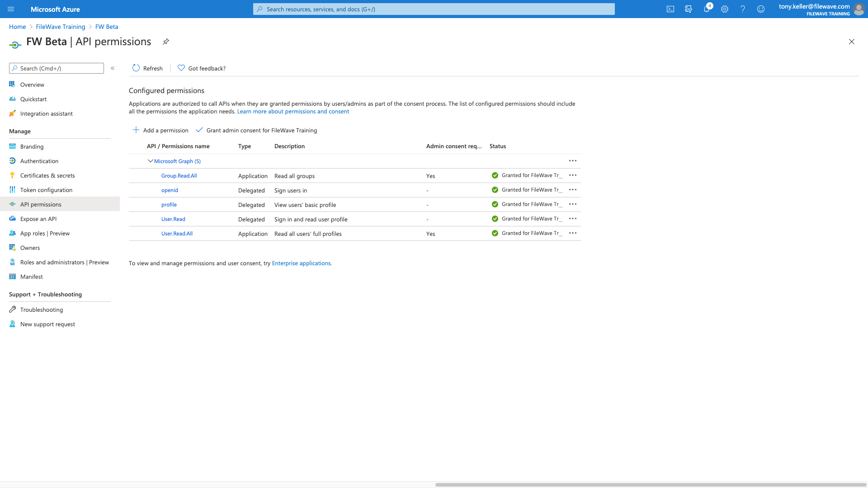
Task: Click the user account avatar
Action: coord(859,9)
